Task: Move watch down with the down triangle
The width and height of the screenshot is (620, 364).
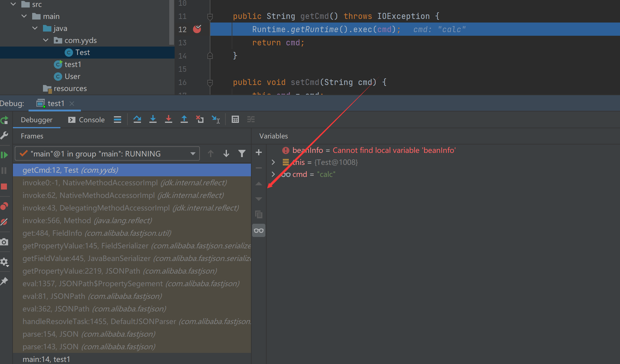Action: coord(259,199)
